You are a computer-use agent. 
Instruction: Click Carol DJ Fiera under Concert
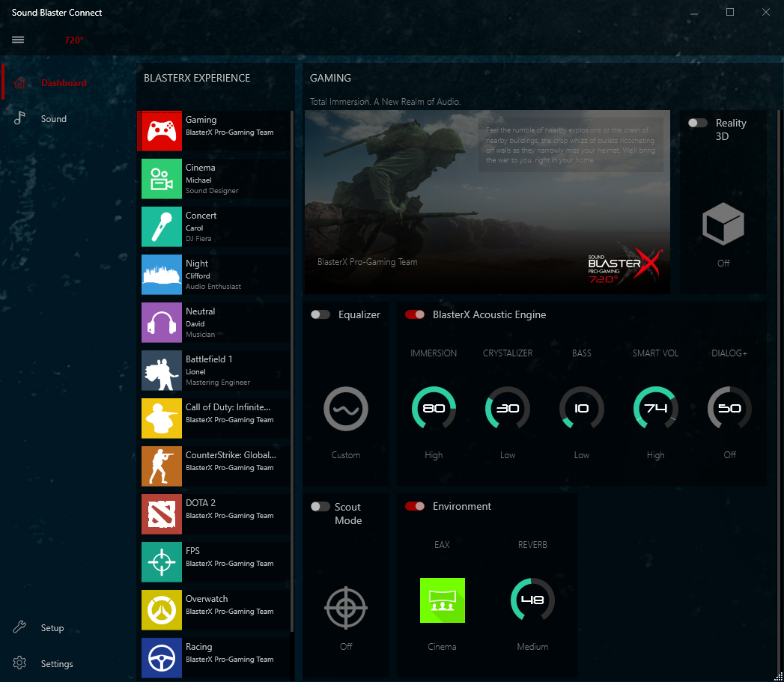click(x=198, y=234)
